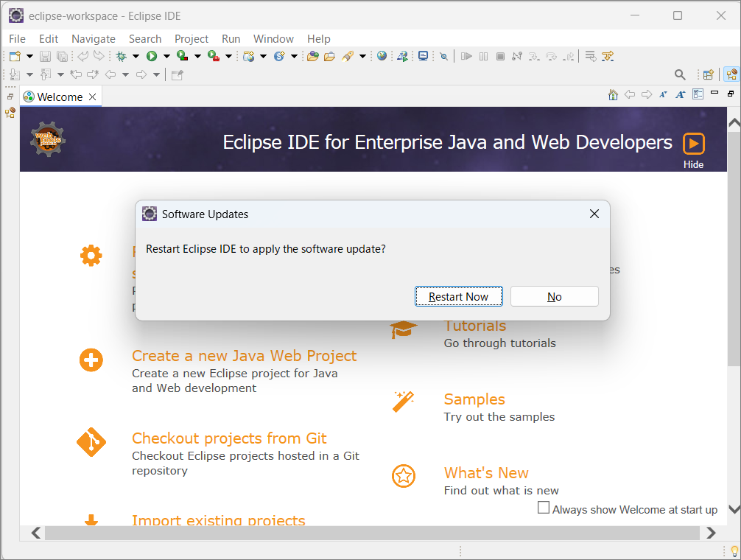
Task: Open dropdown next to New Servlet icon
Action: (294, 56)
